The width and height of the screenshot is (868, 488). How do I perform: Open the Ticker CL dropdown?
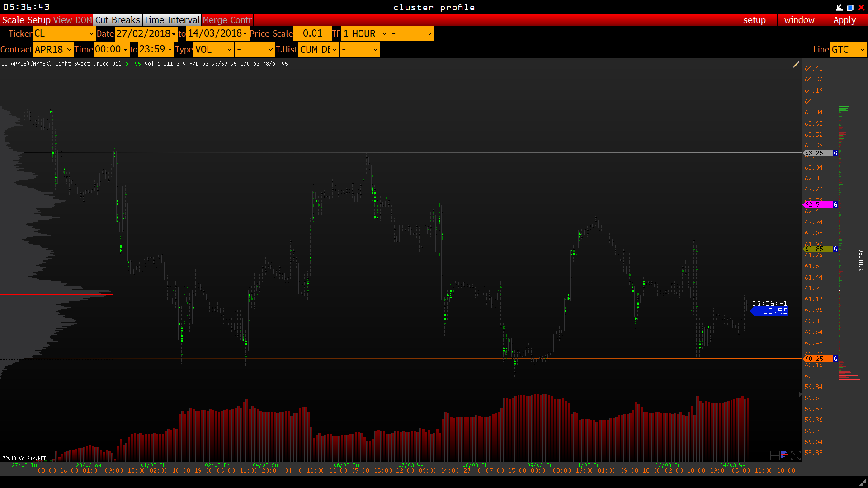(x=64, y=34)
